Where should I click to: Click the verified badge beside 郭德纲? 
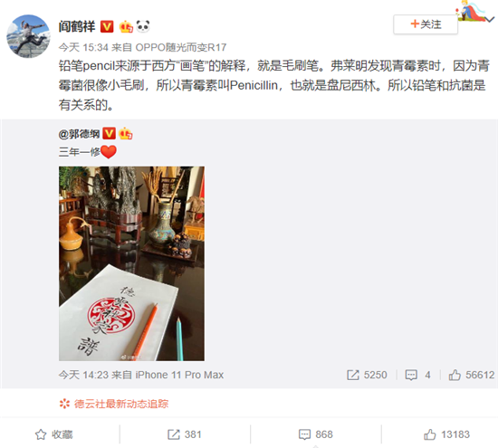coord(109,134)
